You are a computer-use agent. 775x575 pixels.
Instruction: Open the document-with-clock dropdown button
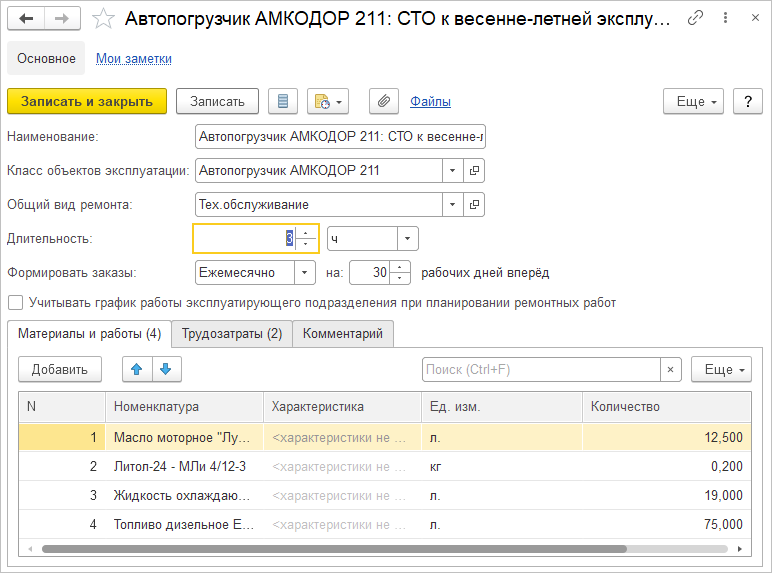click(x=328, y=101)
